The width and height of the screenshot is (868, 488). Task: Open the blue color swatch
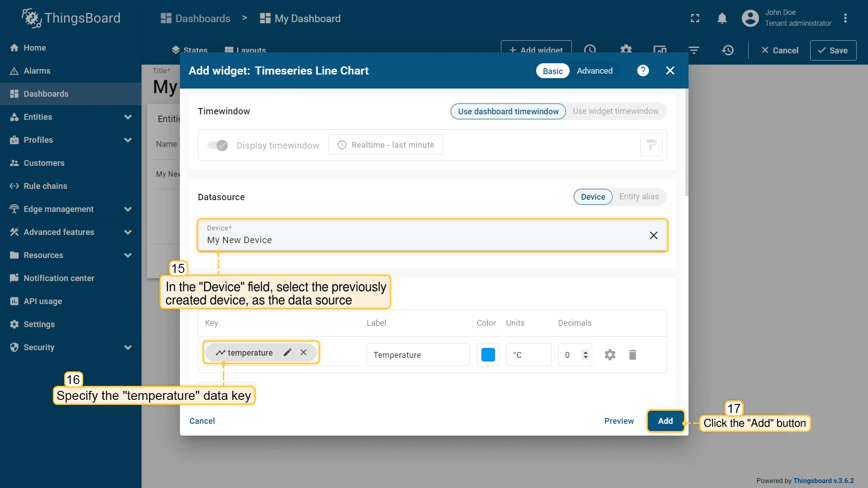pyautogui.click(x=488, y=355)
